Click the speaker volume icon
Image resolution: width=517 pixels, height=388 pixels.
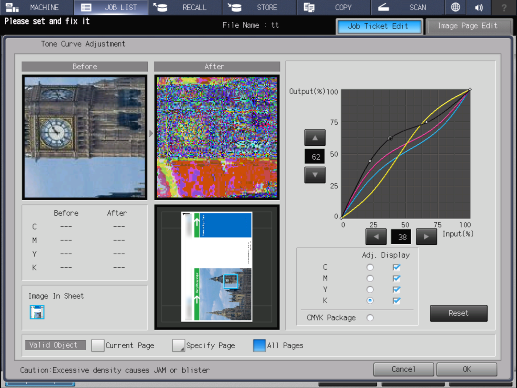click(479, 7)
